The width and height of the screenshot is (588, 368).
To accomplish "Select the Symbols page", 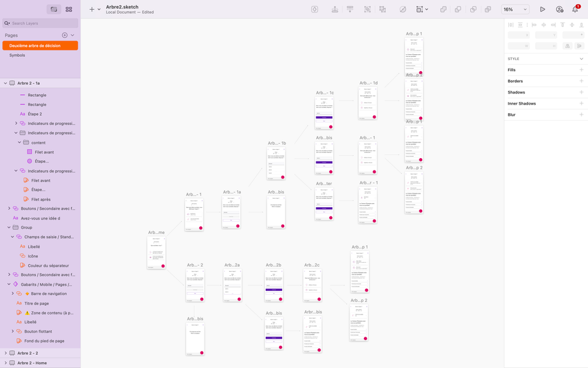I will click(x=17, y=55).
